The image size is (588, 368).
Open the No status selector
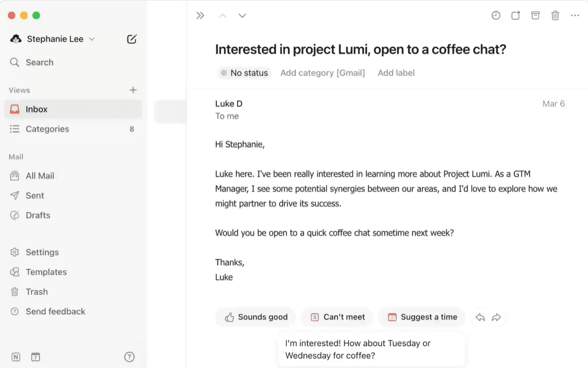tap(244, 73)
